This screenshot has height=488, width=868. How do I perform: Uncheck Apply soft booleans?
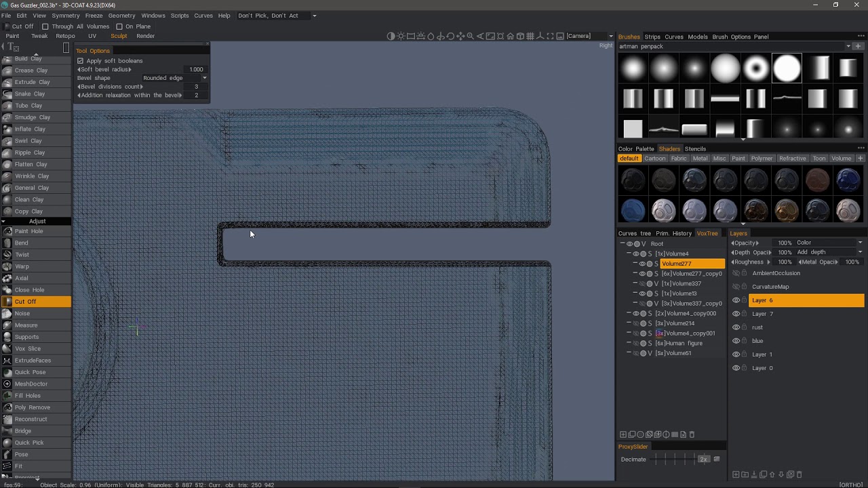point(80,61)
